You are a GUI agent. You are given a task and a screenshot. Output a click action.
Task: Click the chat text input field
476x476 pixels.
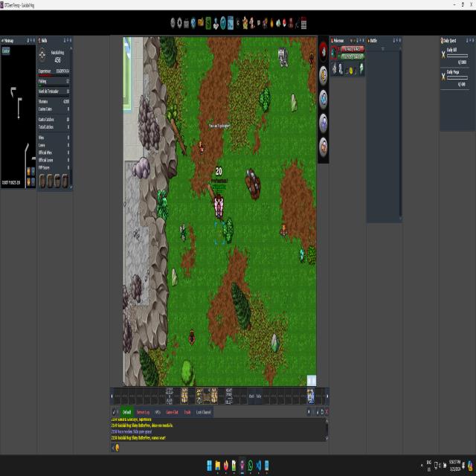223,448
